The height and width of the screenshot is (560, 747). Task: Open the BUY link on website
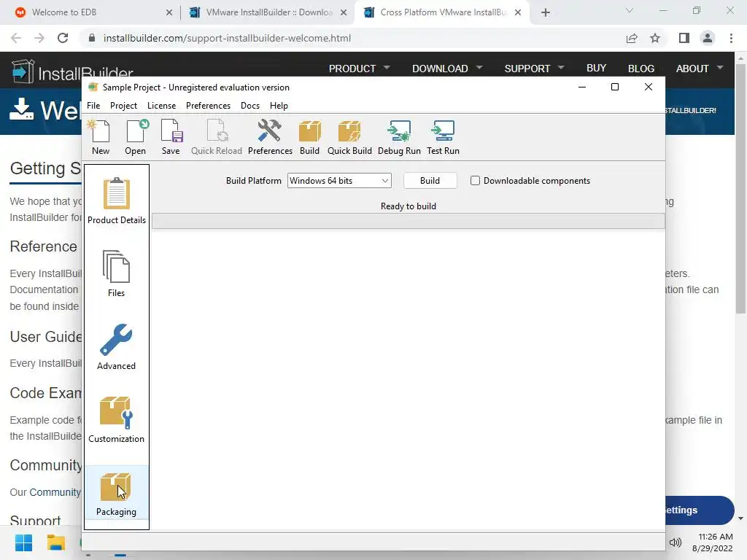pyautogui.click(x=597, y=68)
